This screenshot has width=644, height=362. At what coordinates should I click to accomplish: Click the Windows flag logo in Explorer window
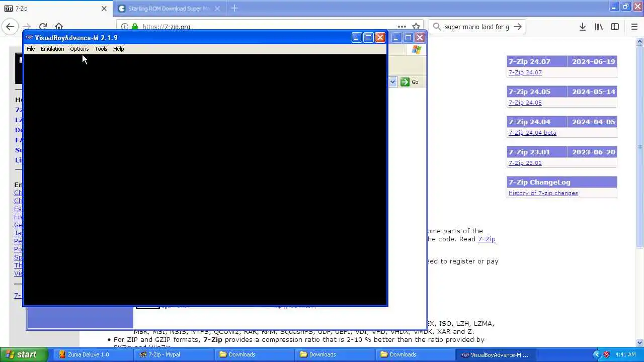tap(416, 49)
